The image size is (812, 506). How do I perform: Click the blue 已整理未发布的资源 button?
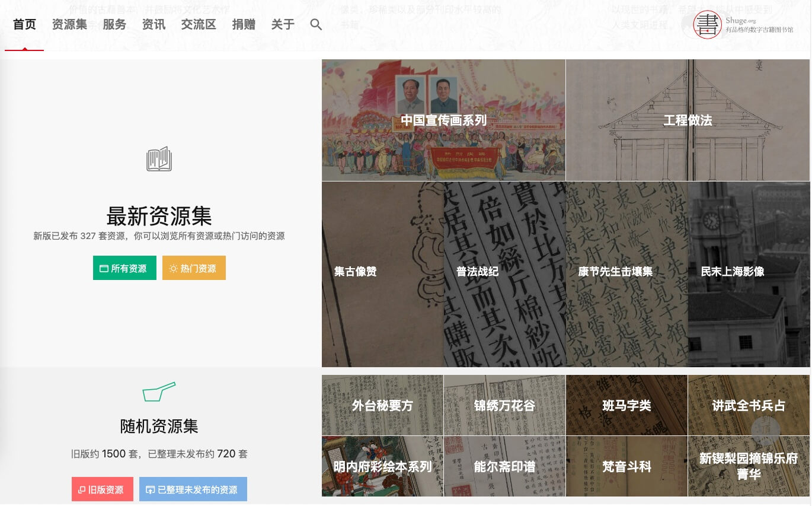pyautogui.click(x=193, y=489)
